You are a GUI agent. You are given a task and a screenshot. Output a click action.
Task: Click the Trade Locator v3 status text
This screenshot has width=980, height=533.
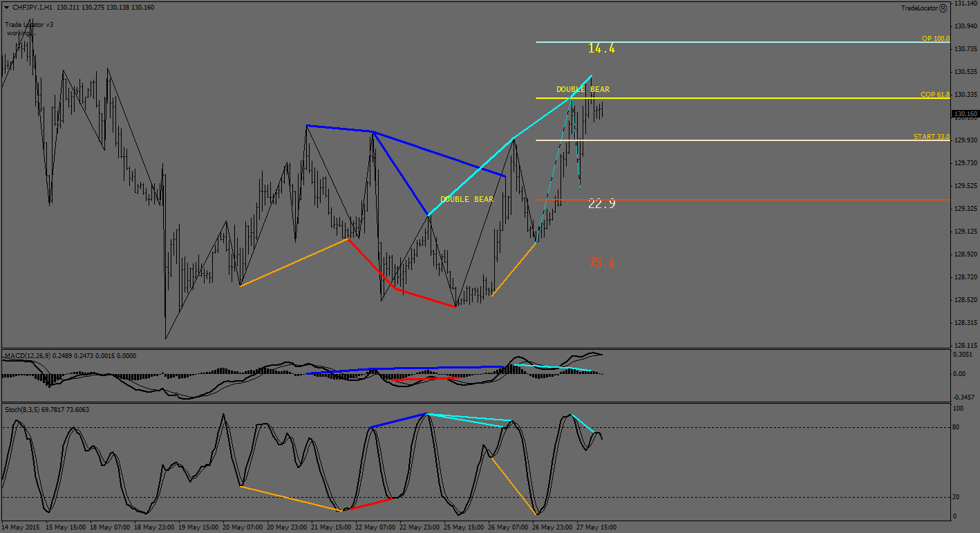(29, 25)
